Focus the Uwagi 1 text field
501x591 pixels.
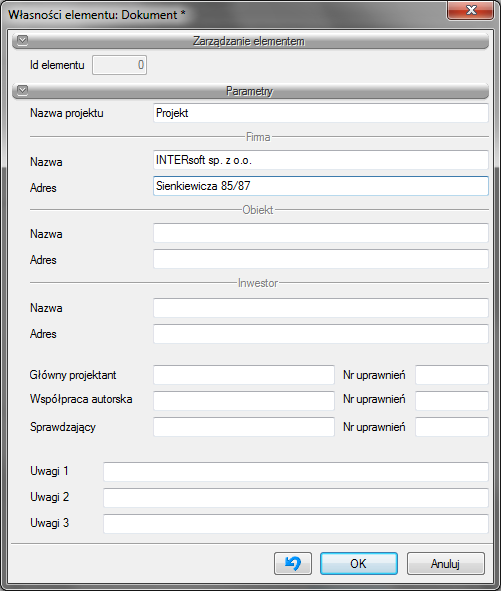pos(296,472)
